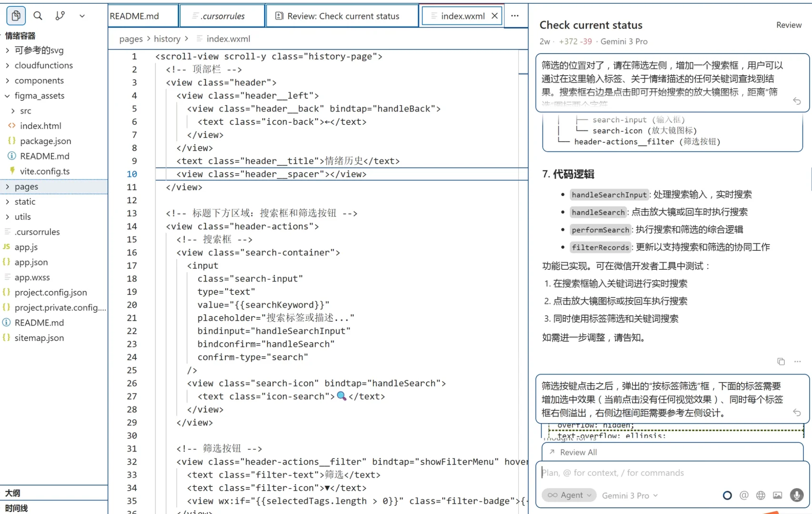Click the pages breadcrumb segment
The width and height of the screenshot is (812, 514).
(x=131, y=39)
